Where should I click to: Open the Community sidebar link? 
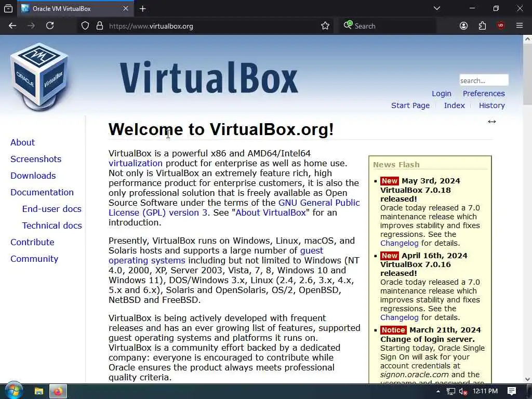pos(34,259)
